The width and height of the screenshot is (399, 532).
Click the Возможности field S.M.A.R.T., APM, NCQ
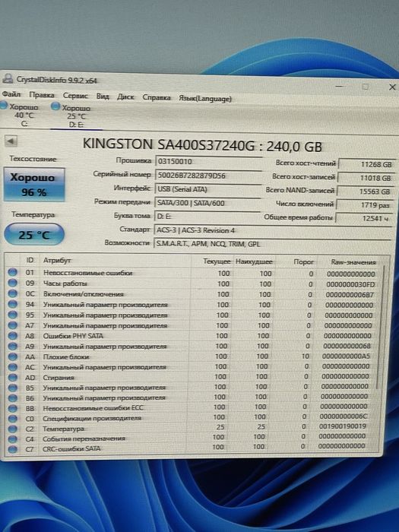click(x=273, y=244)
